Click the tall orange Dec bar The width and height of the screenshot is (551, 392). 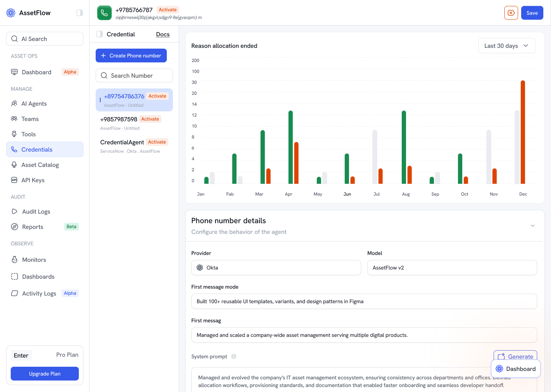click(523, 132)
